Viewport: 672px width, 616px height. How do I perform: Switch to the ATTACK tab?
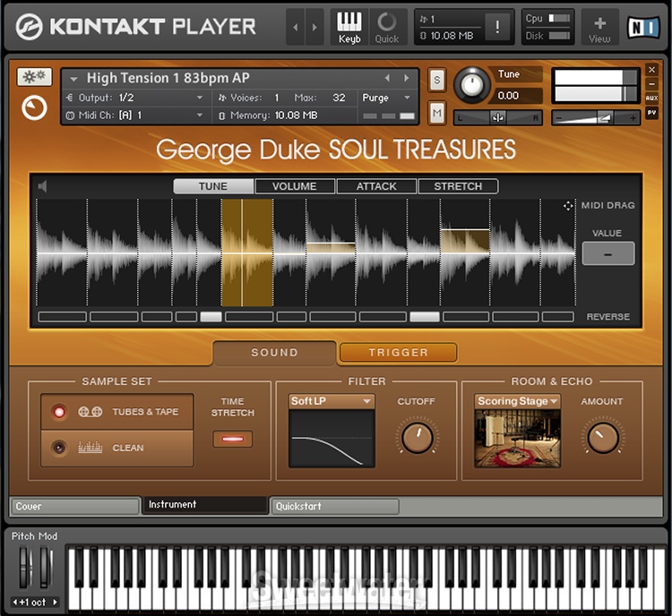pos(376,186)
